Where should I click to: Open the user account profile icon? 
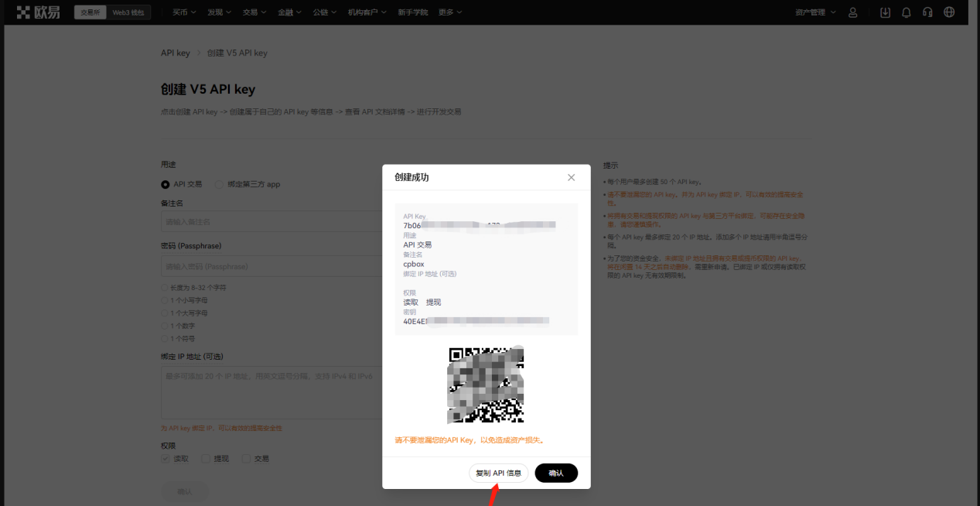pyautogui.click(x=853, y=12)
